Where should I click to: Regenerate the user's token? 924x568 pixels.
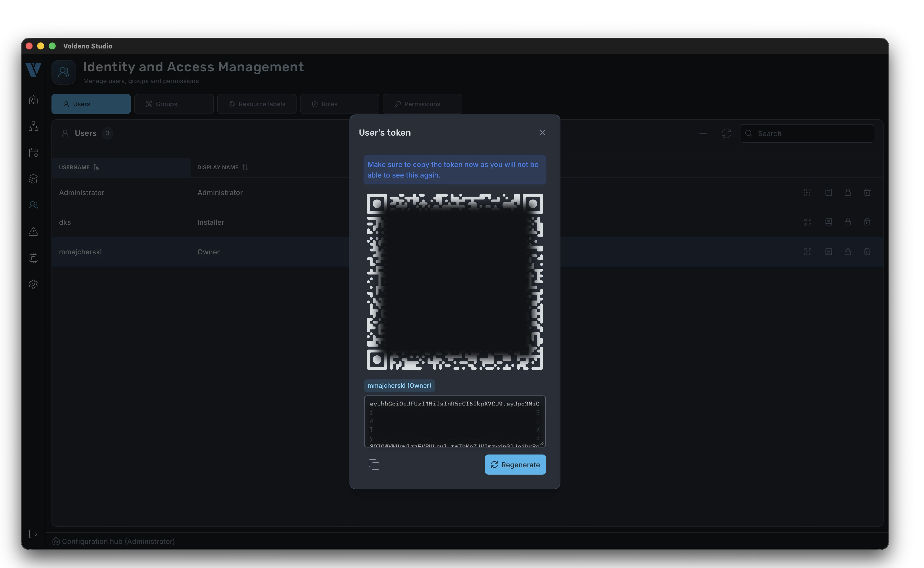coord(515,465)
